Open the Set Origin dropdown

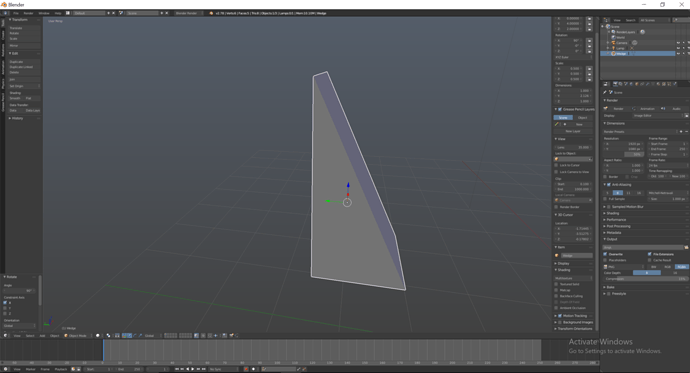[24, 86]
